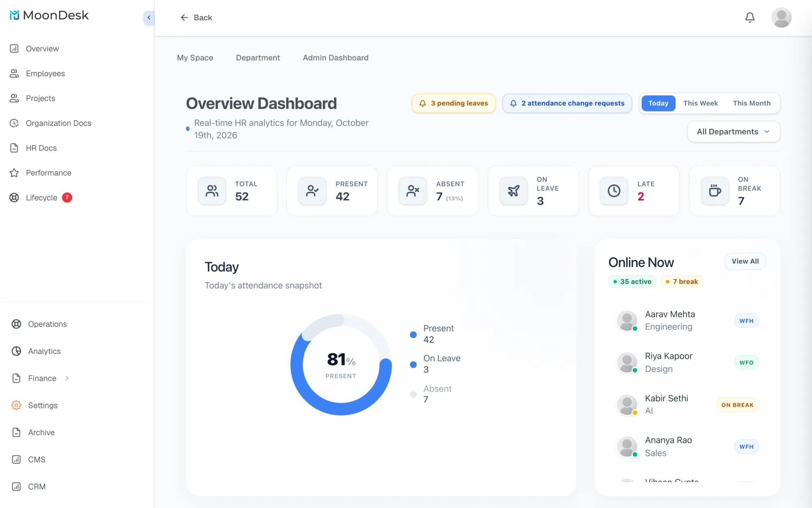Screen dimensions: 812x508
Task: Click the ON BREAK badge for Kabir Sethi
Action: coord(737,405)
